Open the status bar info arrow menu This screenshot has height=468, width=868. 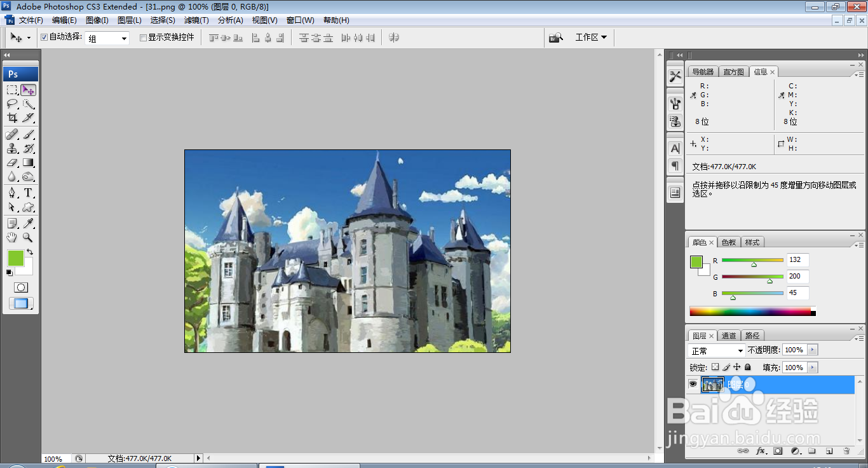pyautogui.click(x=198, y=458)
